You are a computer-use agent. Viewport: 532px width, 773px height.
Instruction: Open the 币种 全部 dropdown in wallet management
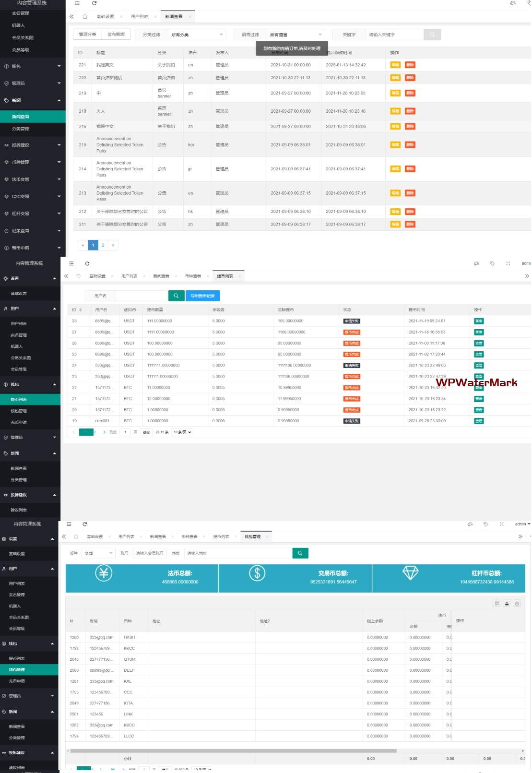point(98,553)
